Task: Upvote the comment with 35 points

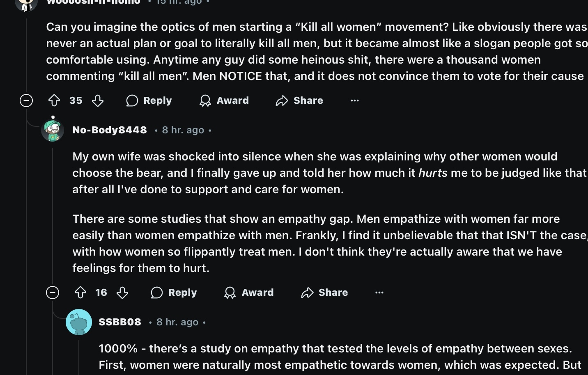Action: [x=54, y=101]
